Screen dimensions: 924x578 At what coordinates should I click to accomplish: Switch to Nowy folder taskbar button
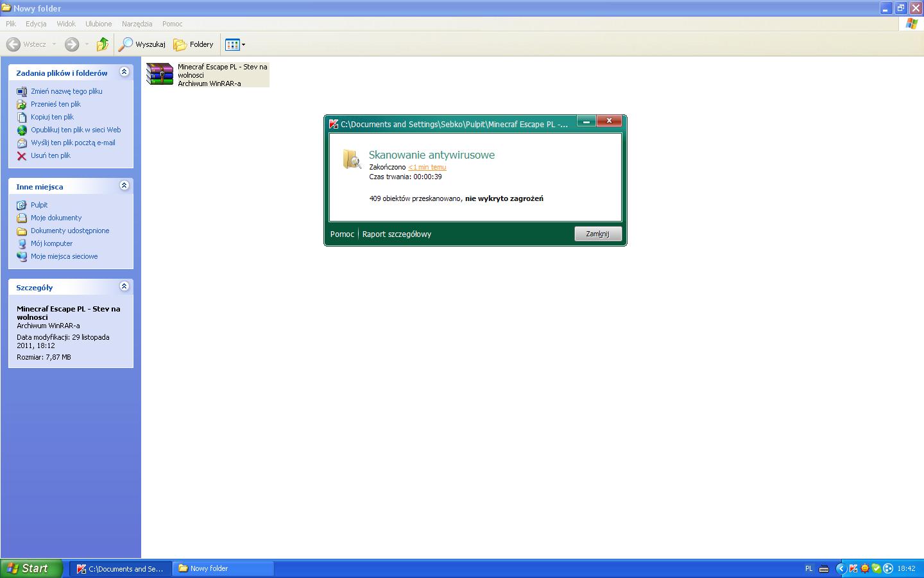[223, 568]
